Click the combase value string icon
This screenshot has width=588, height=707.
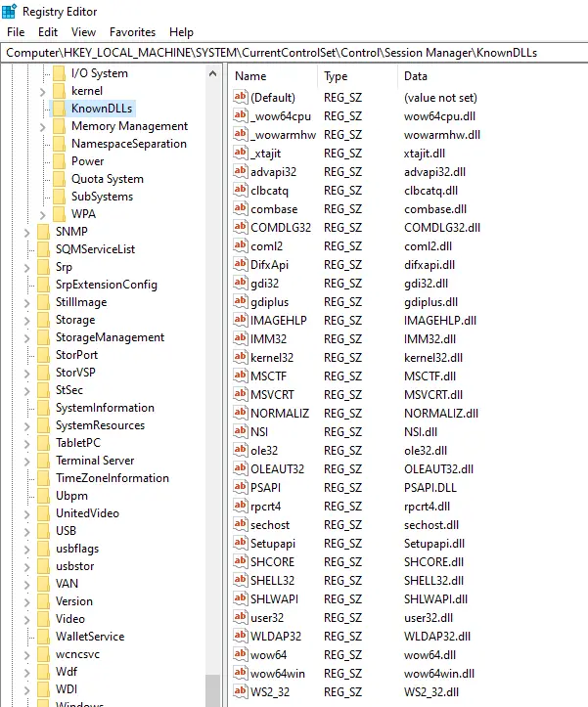coord(240,208)
